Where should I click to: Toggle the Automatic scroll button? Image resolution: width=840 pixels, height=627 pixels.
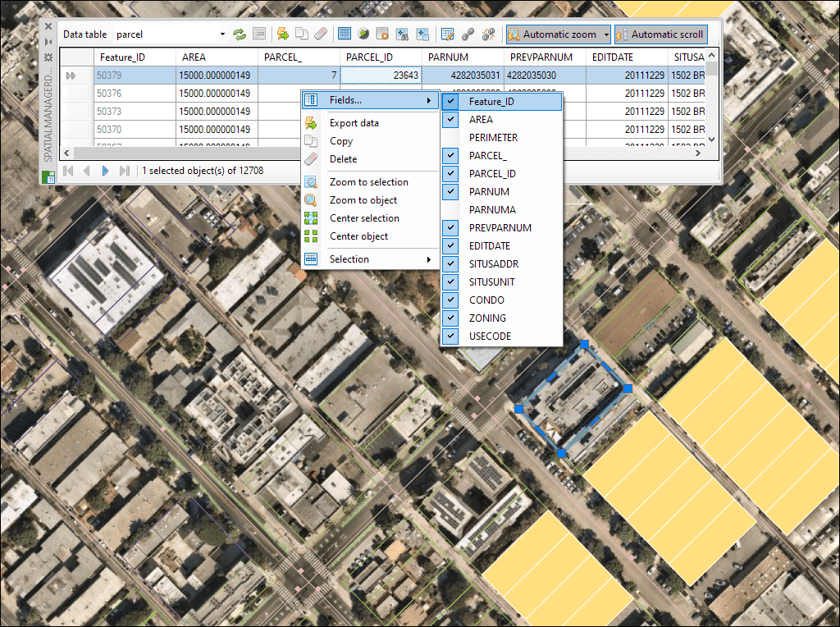[660, 34]
